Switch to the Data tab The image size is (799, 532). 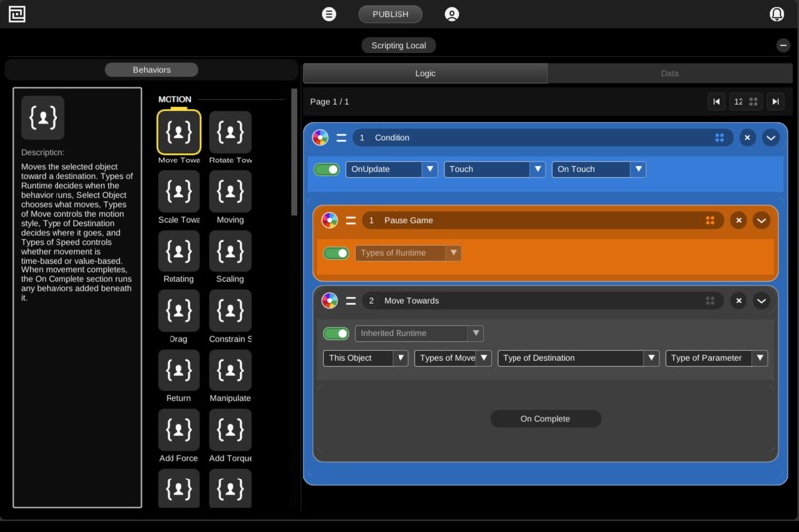[x=669, y=74]
